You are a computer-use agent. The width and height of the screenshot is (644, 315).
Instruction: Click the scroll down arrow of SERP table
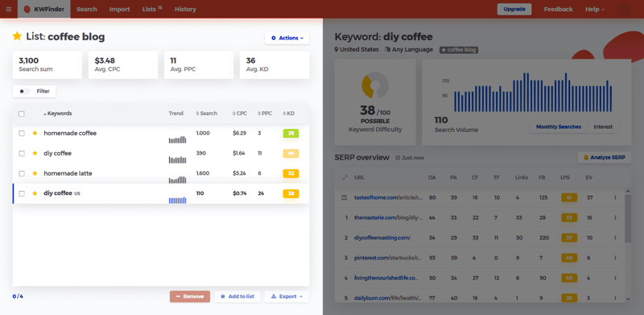628,299
